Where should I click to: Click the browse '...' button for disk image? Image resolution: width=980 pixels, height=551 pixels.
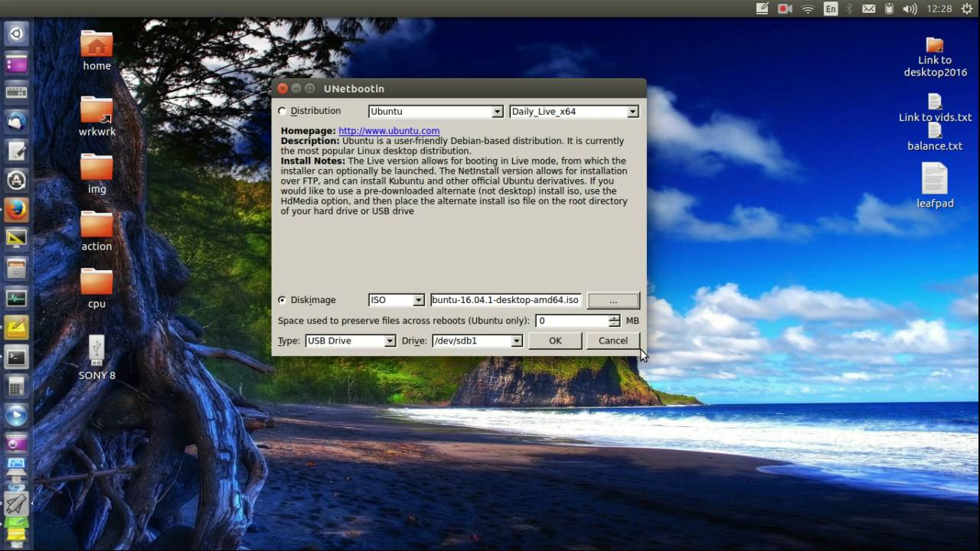point(613,301)
